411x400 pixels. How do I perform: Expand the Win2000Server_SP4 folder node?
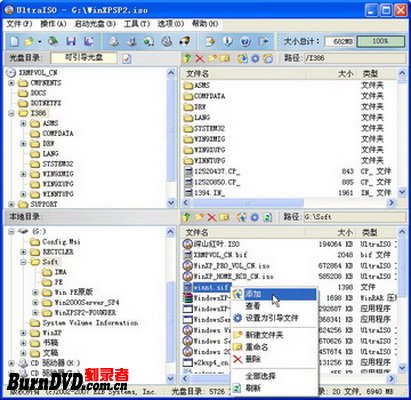pos(35,303)
